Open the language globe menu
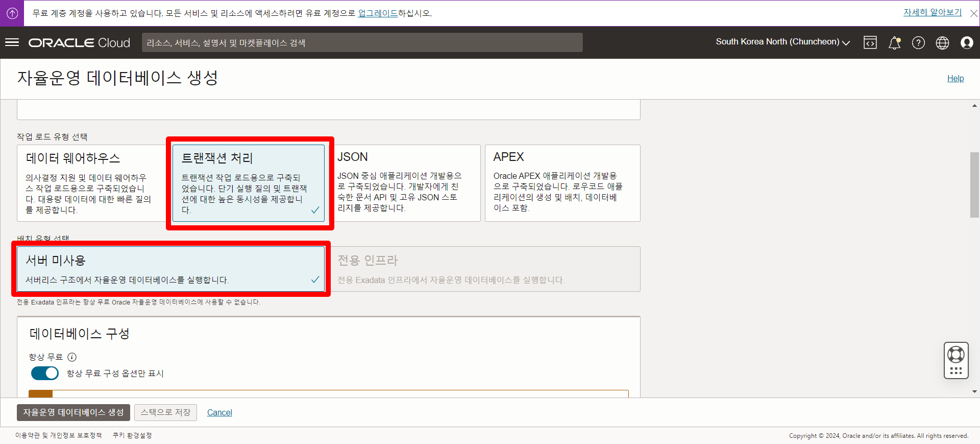 [x=942, y=42]
